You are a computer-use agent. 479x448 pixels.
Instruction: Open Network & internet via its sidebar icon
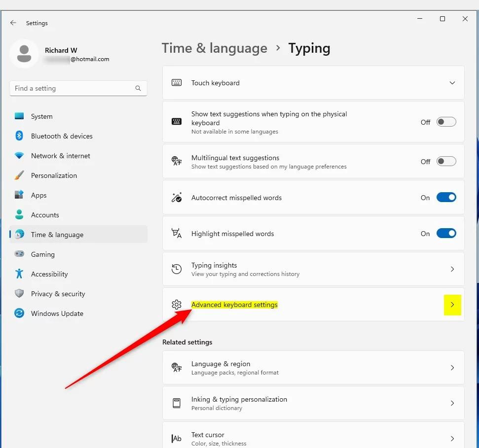19,156
